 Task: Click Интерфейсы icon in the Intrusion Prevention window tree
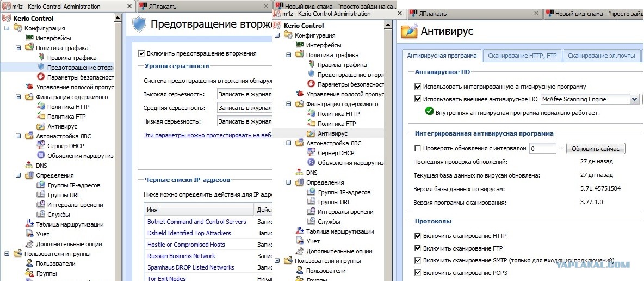[x=29, y=38]
